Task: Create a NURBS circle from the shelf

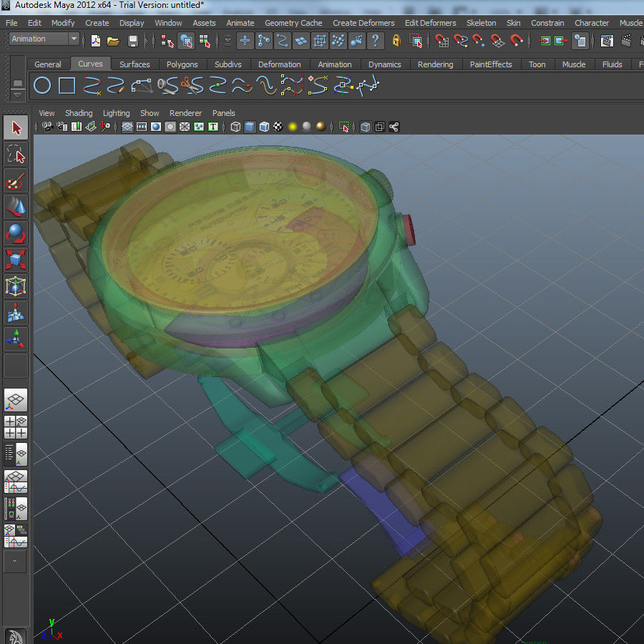Action: pyautogui.click(x=42, y=85)
